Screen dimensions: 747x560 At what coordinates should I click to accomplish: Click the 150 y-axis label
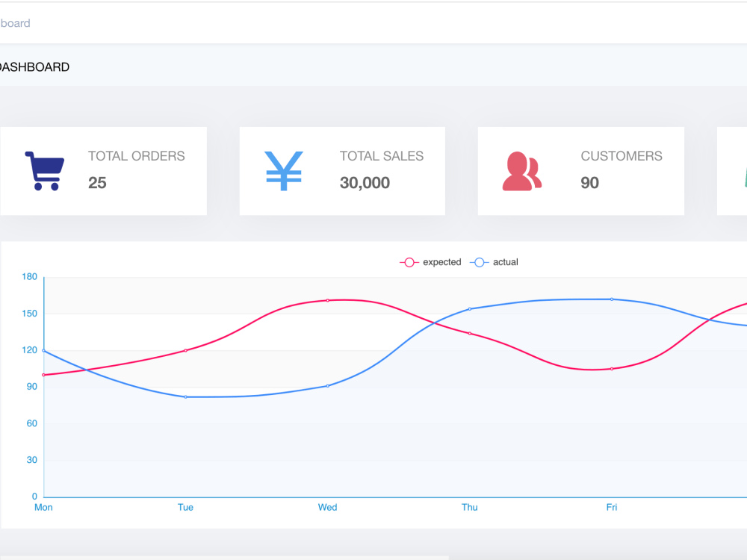click(30, 314)
